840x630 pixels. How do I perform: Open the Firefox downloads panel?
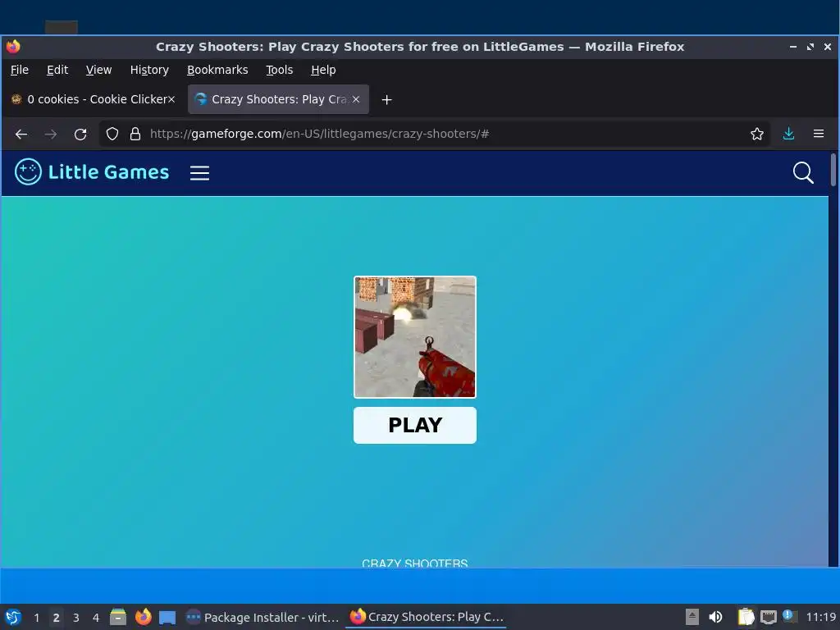[788, 134]
